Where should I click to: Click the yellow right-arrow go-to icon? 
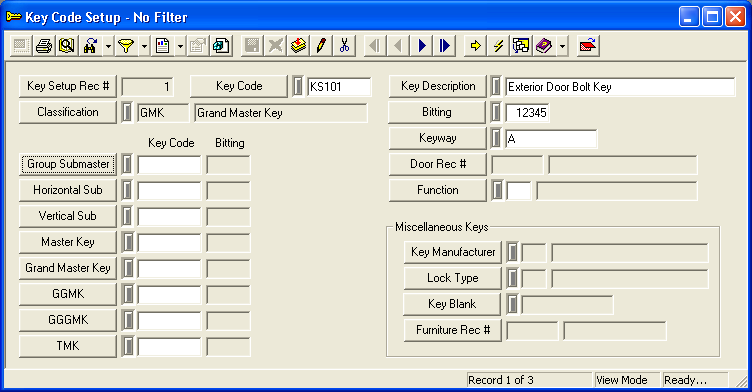pos(475,46)
